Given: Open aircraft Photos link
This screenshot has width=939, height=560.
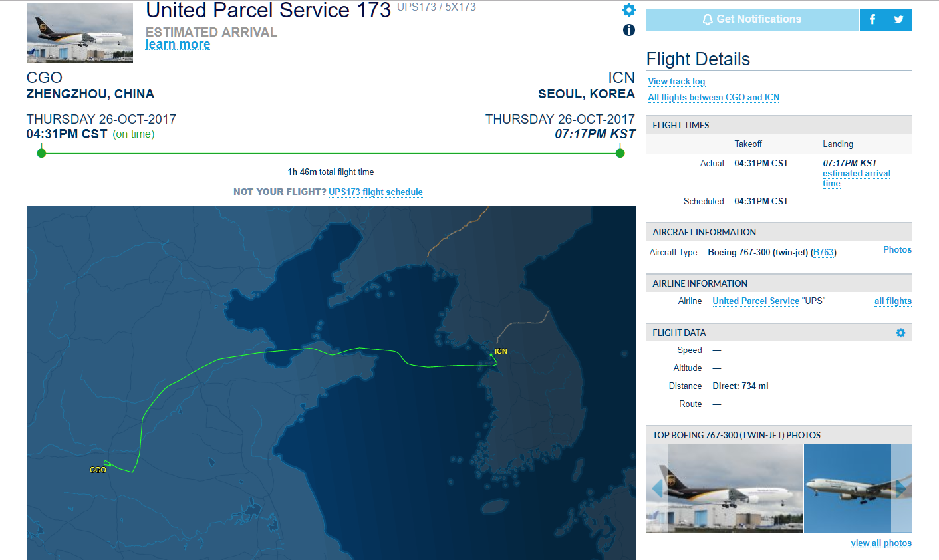Looking at the screenshot, I should (x=897, y=250).
